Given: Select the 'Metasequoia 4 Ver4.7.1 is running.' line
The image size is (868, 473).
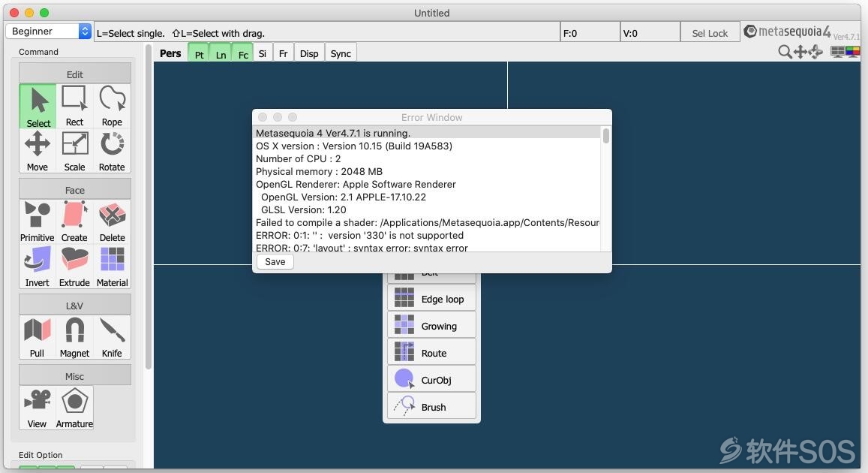Looking at the screenshot, I should pyautogui.click(x=428, y=133).
